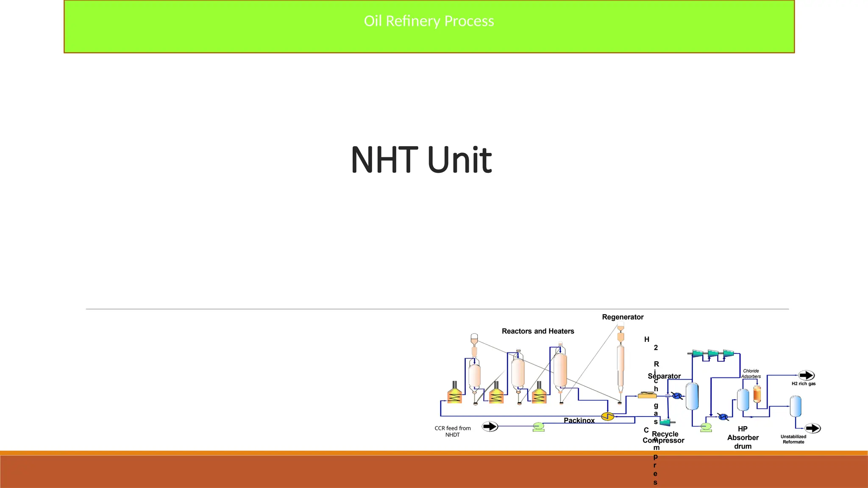Click the H2 rich gas outlet arrow
This screenshot has width=868, height=488.
point(806,375)
